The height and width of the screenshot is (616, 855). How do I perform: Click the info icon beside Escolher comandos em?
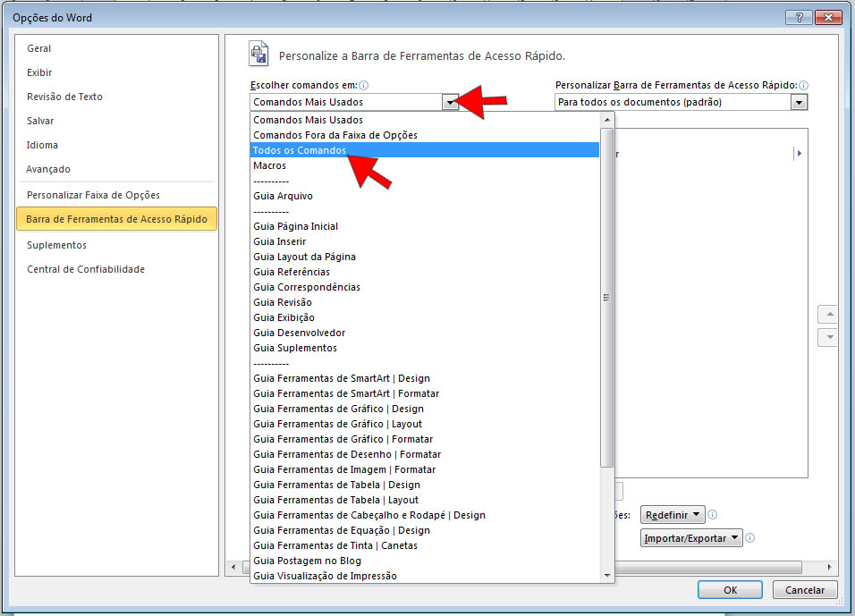(364, 85)
